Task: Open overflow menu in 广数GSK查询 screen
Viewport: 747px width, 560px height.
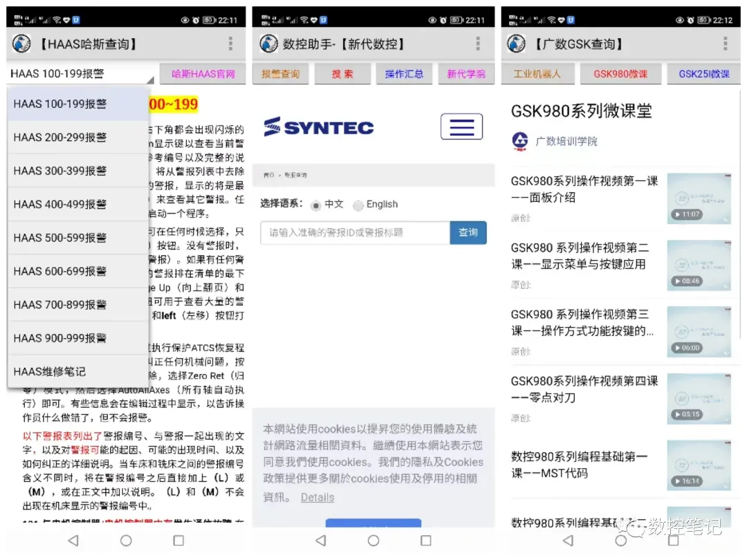Action: 725,44
